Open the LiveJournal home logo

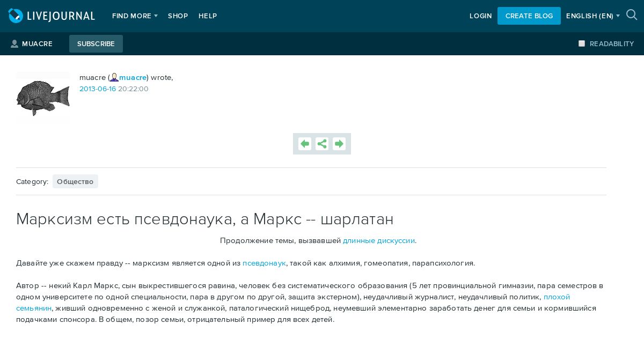tap(52, 16)
